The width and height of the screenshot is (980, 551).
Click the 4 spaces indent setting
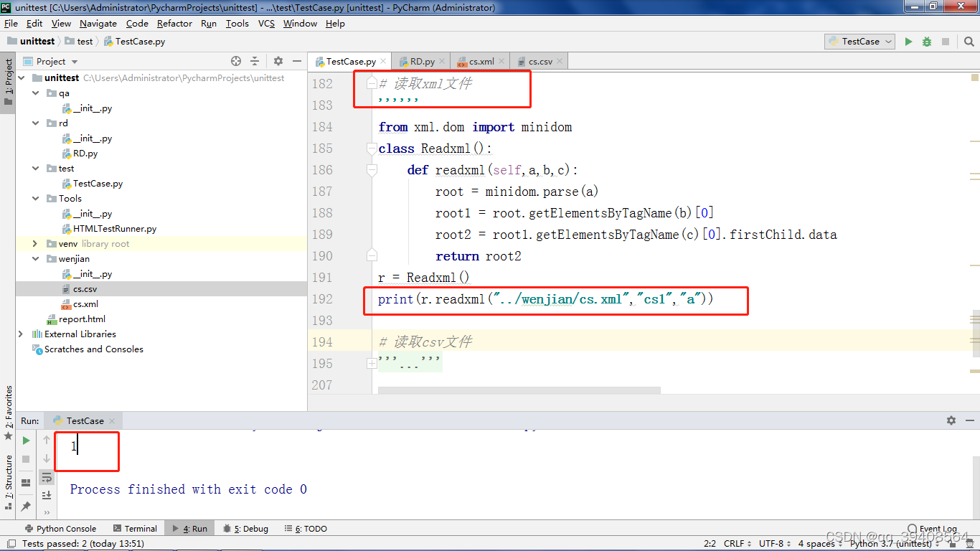click(x=820, y=544)
